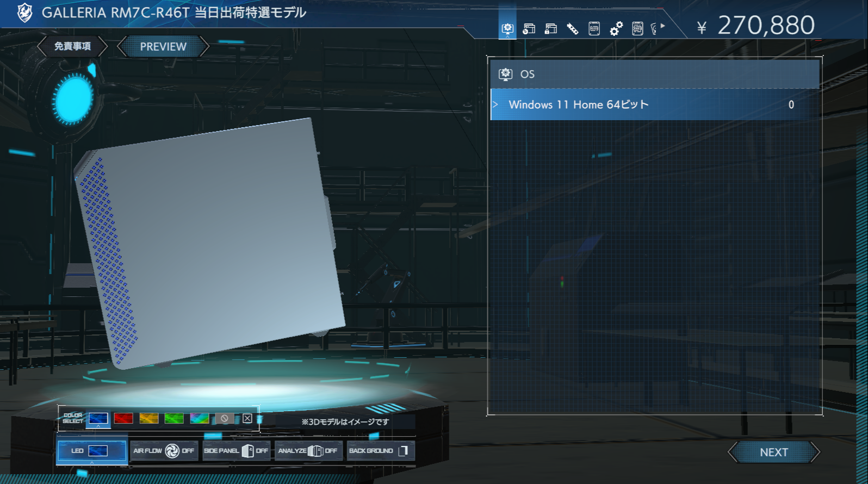
Task: Choose the blue LED color swatch
Action: tap(98, 418)
